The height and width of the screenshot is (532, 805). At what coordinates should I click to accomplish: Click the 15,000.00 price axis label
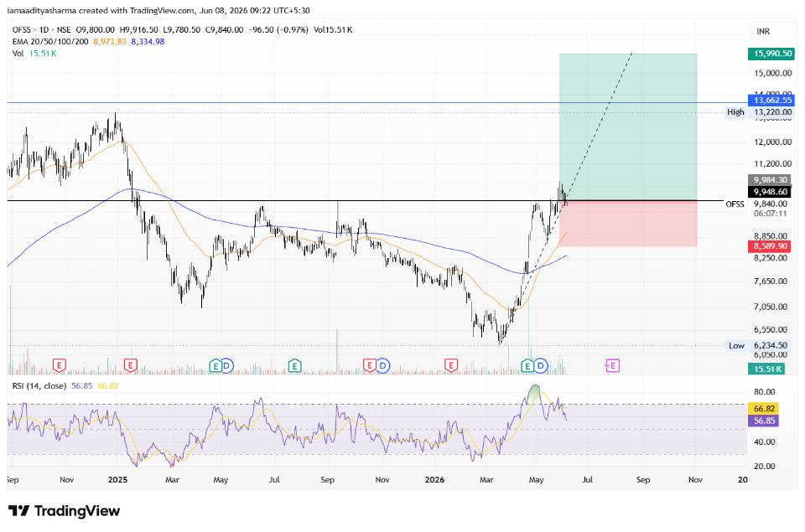pyautogui.click(x=772, y=73)
